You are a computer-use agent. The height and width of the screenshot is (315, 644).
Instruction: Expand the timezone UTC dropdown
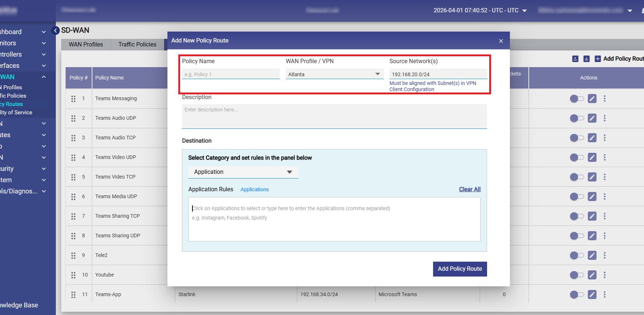(x=524, y=11)
